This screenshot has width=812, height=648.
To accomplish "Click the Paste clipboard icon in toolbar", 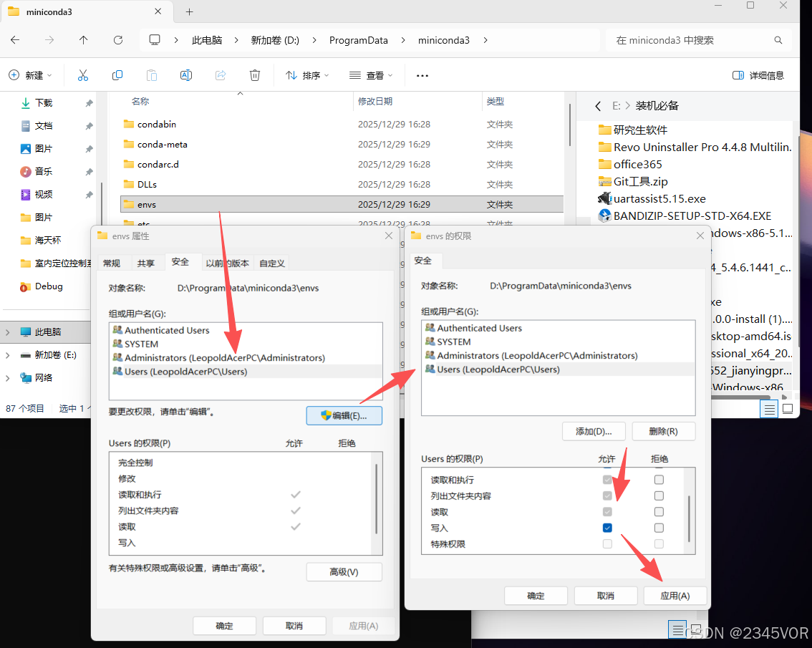I will [x=152, y=76].
